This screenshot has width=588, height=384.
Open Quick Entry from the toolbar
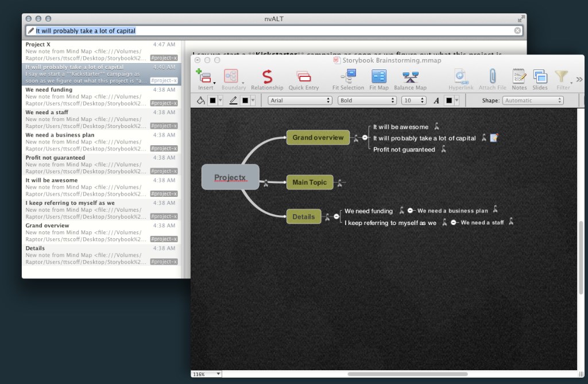[303, 76]
